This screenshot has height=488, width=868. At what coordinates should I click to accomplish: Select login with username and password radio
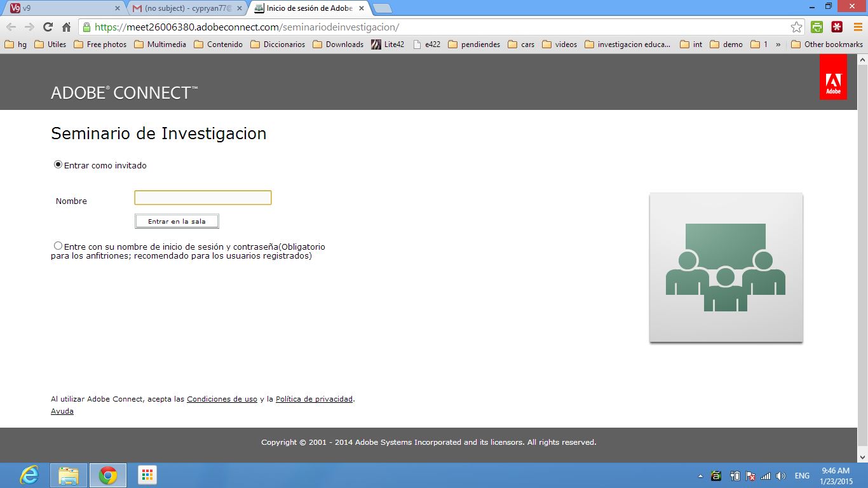coord(58,246)
